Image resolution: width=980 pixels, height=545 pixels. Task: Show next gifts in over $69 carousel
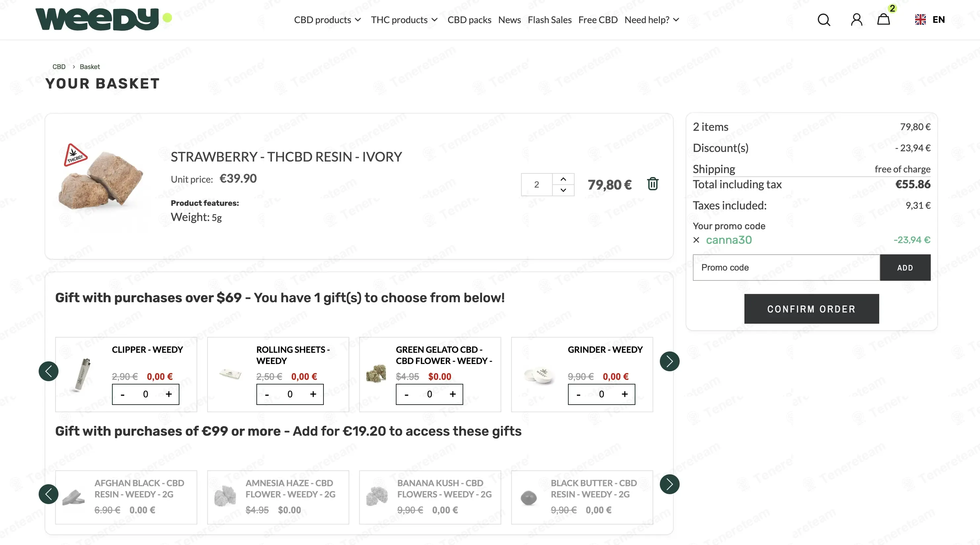(x=669, y=361)
